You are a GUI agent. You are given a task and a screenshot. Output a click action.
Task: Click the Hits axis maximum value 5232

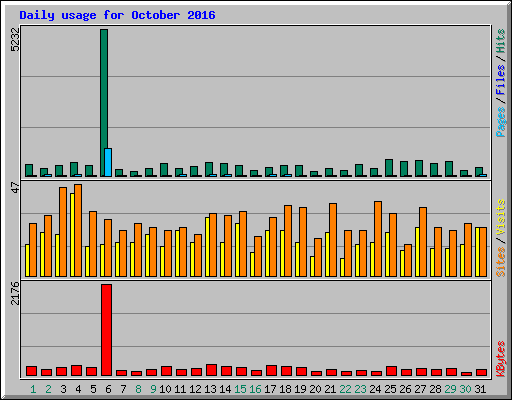(x=15, y=39)
